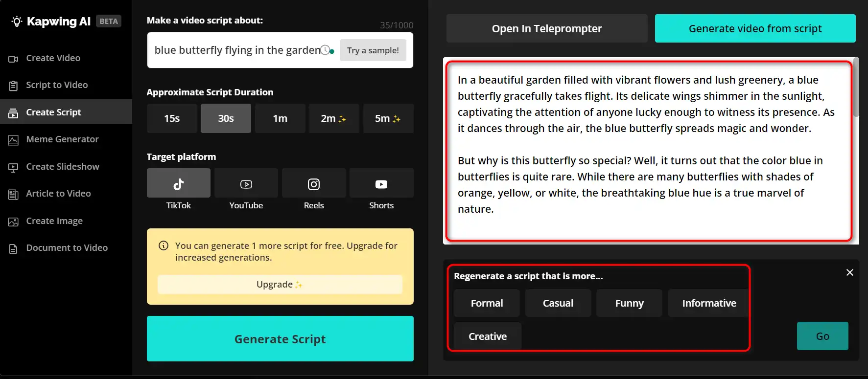Select the YouTube platform icon

point(246,184)
